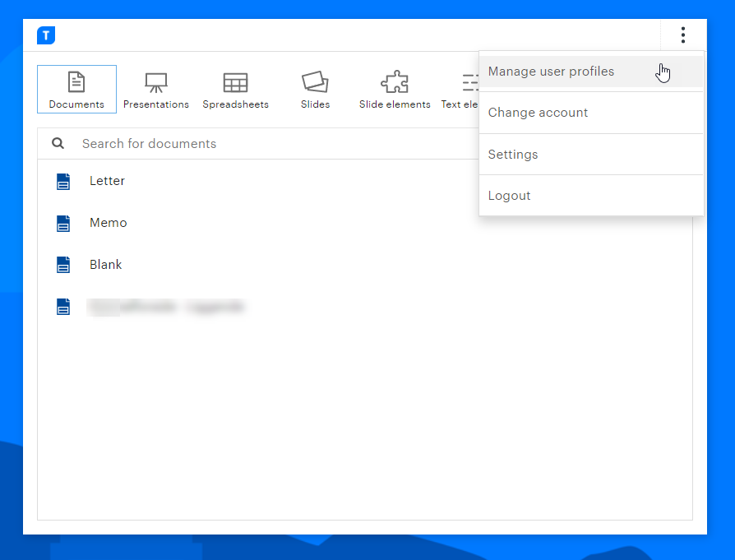Select the Presentations projector screen icon
This screenshot has height=560, width=735.
[x=156, y=82]
